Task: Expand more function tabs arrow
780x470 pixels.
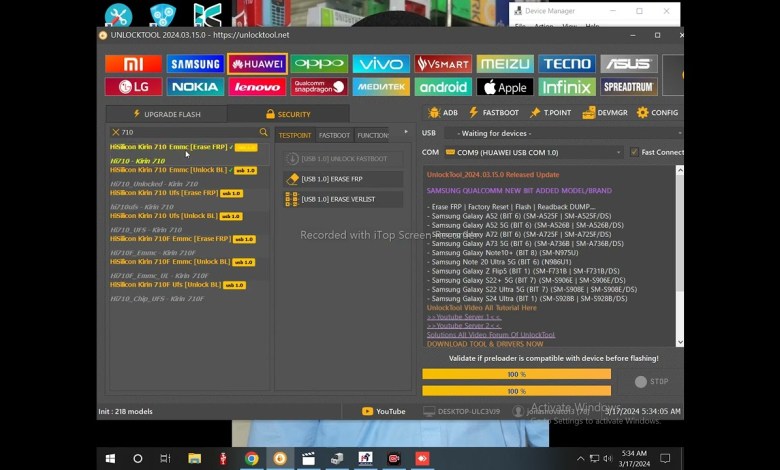Action: click(x=405, y=133)
